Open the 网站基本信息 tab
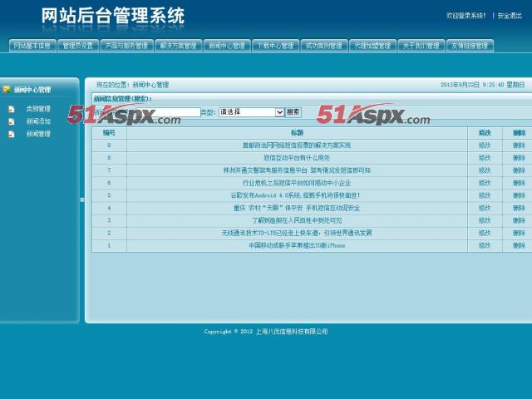This screenshot has height=399, width=532. pyautogui.click(x=32, y=46)
